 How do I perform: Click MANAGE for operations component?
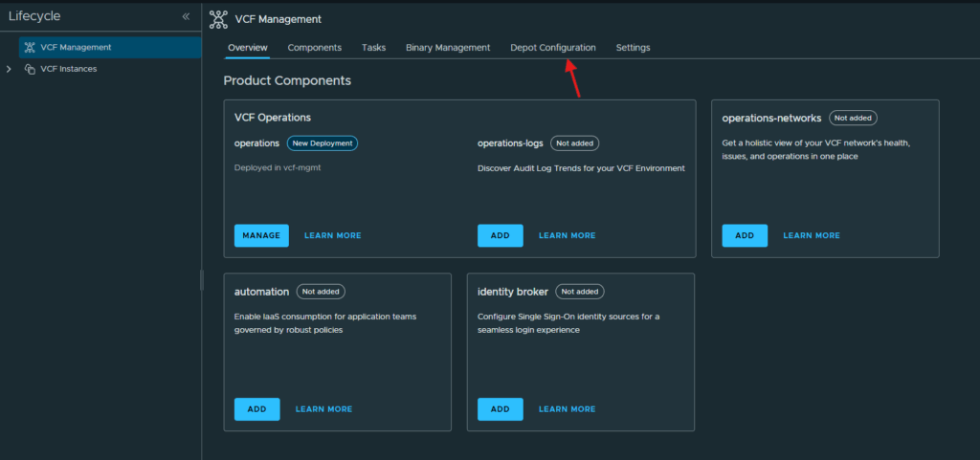click(x=261, y=236)
